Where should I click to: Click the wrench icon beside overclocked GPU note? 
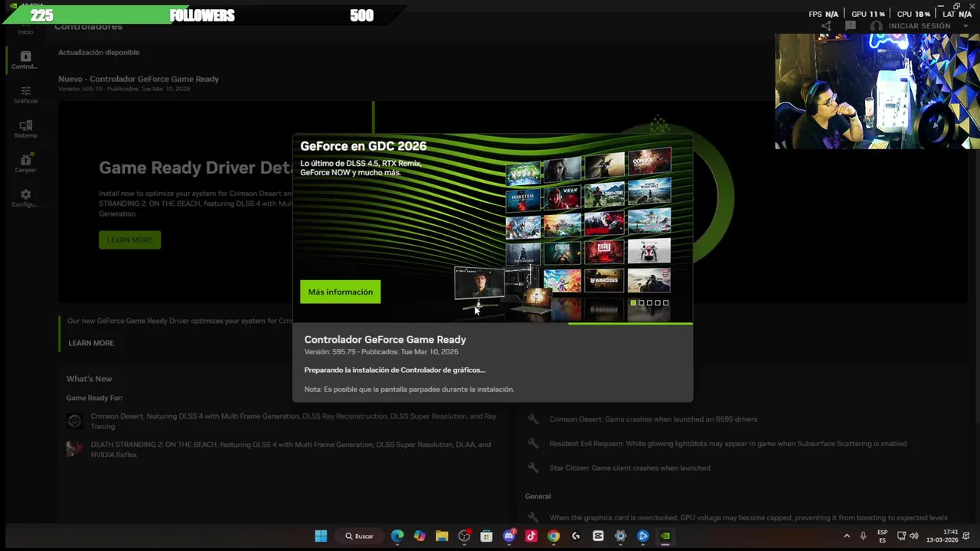point(534,518)
